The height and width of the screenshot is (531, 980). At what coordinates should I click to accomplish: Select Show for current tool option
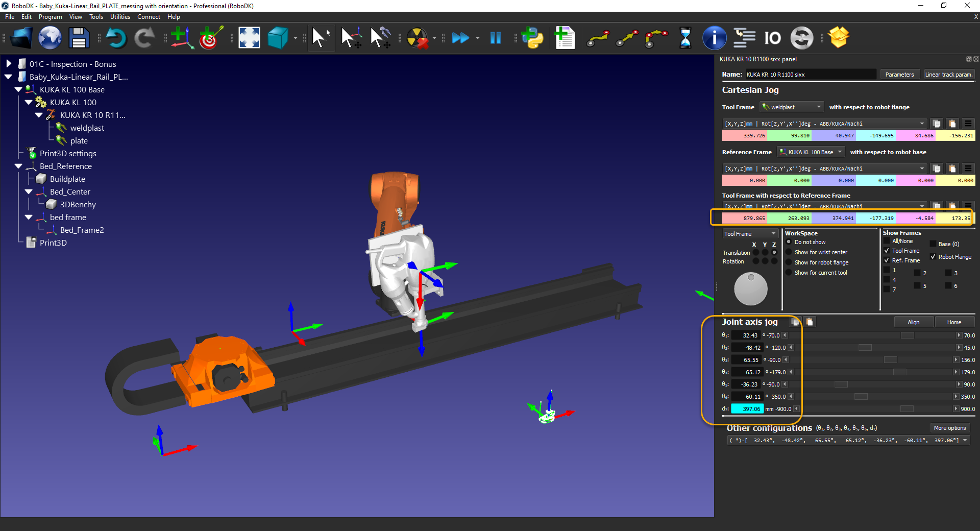click(789, 273)
